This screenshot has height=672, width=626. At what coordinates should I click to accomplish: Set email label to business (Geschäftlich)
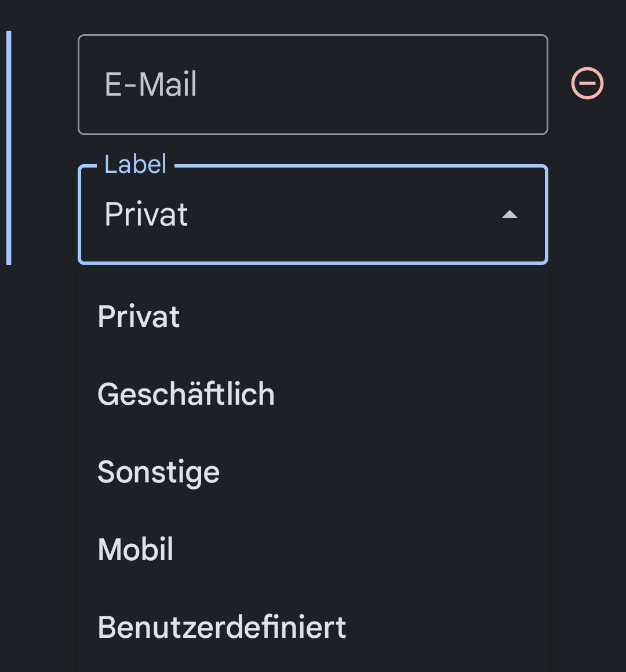[x=186, y=394]
